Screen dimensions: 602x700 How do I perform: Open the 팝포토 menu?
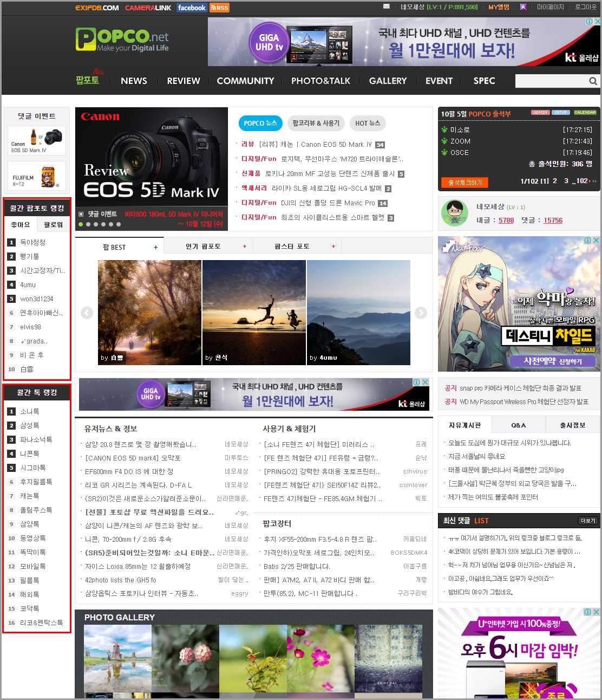coord(88,80)
